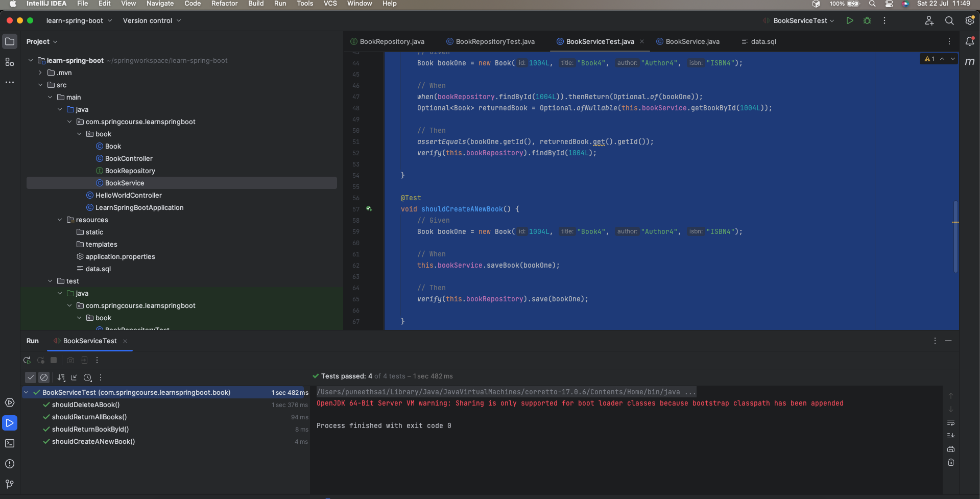Toggle soft-wrap in the console output
This screenshot has width=980, height=499.
click(x=951, y=423)
